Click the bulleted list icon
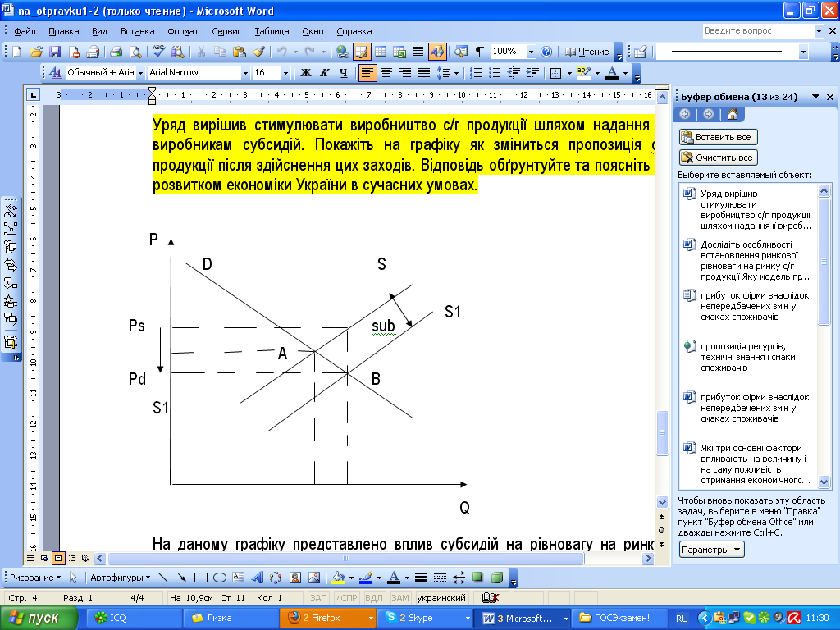This screenshot has width=840, height=630. (x=495, y=72)
